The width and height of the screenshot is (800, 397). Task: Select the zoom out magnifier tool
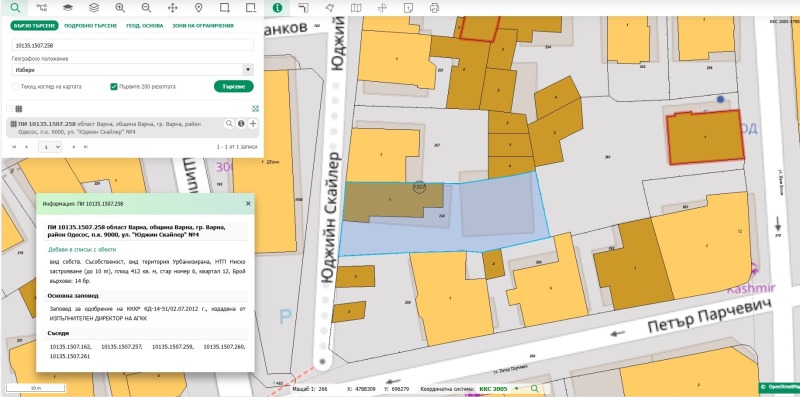pyautogui.click(x=146, y=8)
